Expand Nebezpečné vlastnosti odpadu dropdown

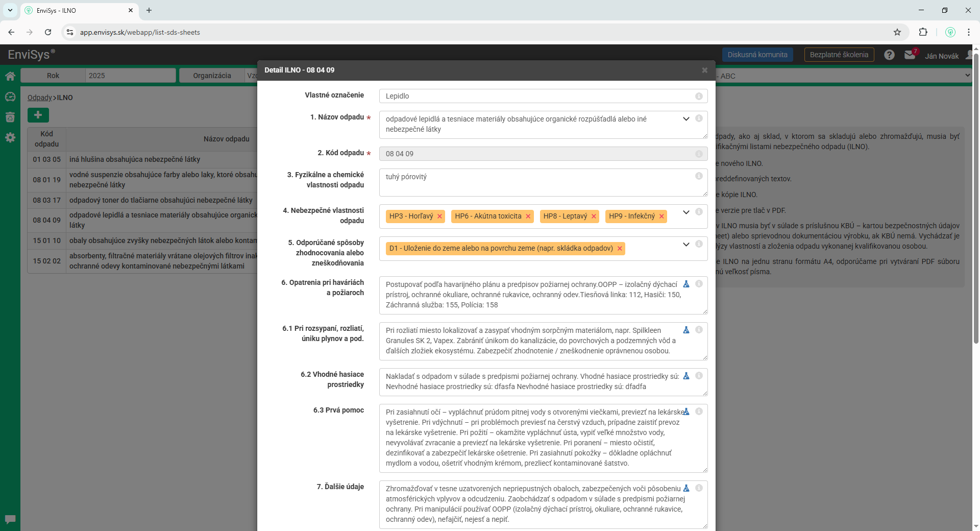pyautogui.click(x=686, y=212)
